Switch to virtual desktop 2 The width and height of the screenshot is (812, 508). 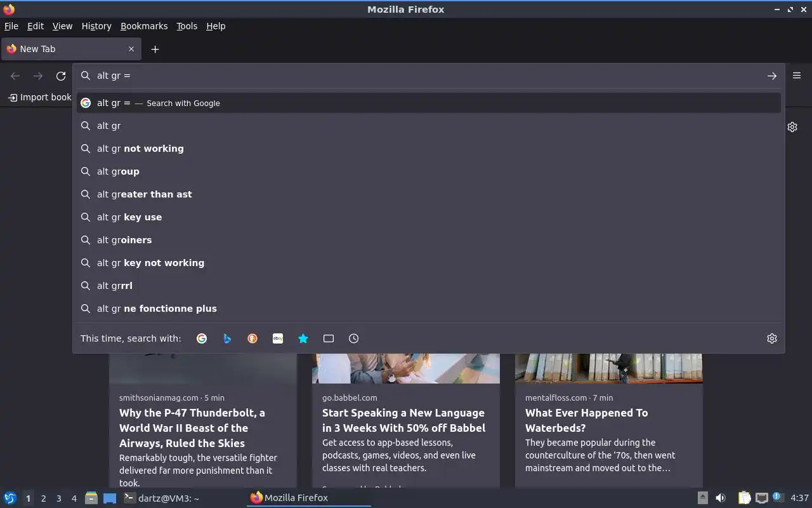click(43, 498)
